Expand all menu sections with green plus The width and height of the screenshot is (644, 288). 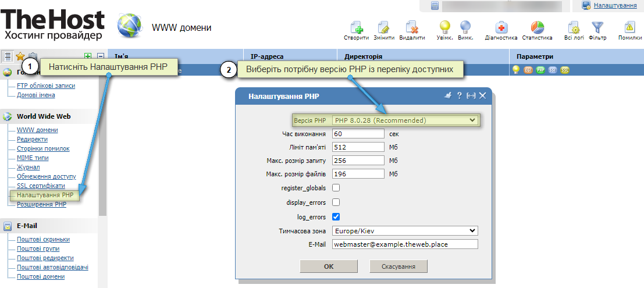click(x=87, y=56)
